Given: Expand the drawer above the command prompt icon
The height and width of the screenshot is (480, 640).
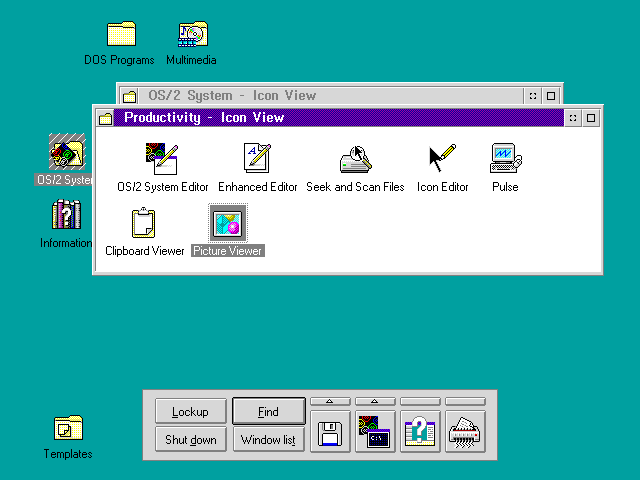Looking at the screenshot, I should click(375, 401).
